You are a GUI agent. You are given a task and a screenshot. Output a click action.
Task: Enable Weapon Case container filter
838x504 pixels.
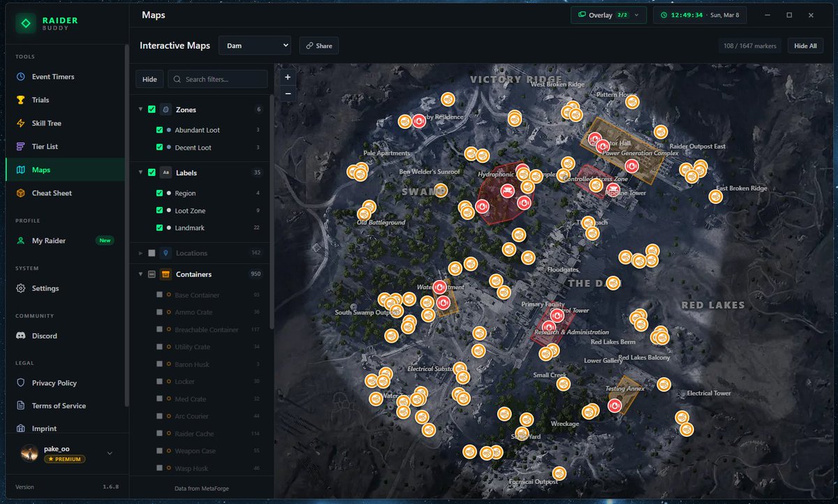tap(160, 451)
